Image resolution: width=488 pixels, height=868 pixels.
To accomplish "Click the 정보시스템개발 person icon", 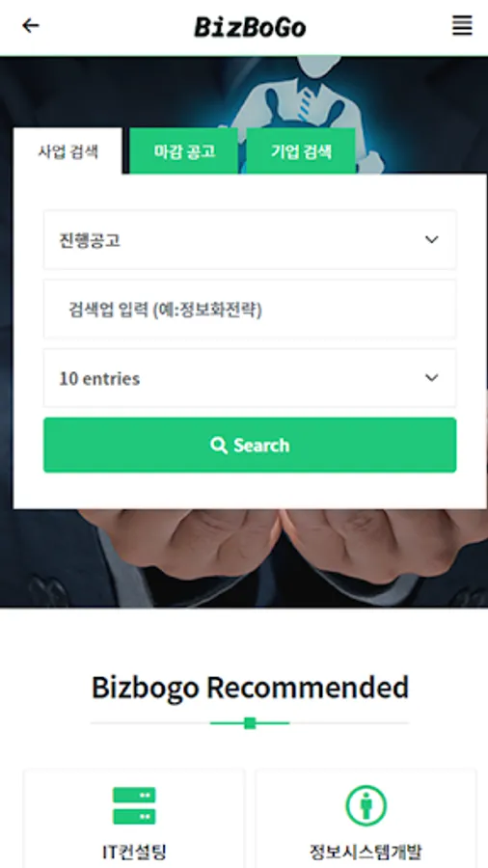I will 366,805.
